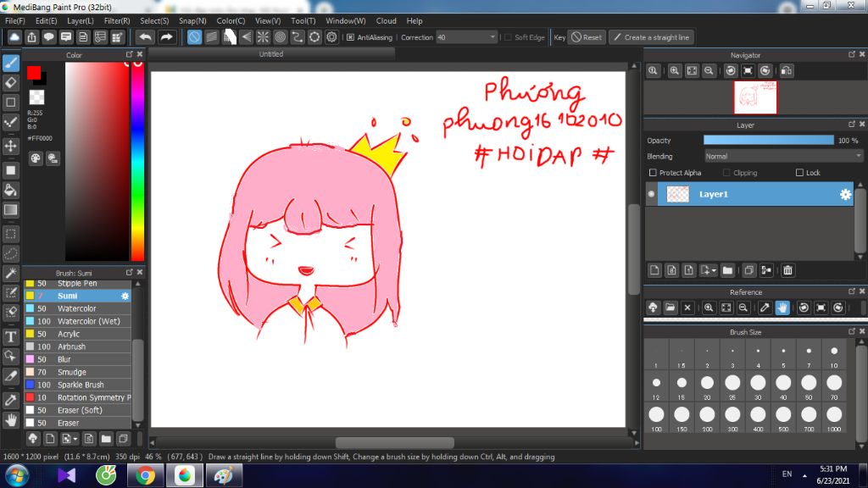This screenshot has width=868, height=488.
Task: Select the Brush tool in left toolbar
Action: pyautogui.click(x=11, y=63)
